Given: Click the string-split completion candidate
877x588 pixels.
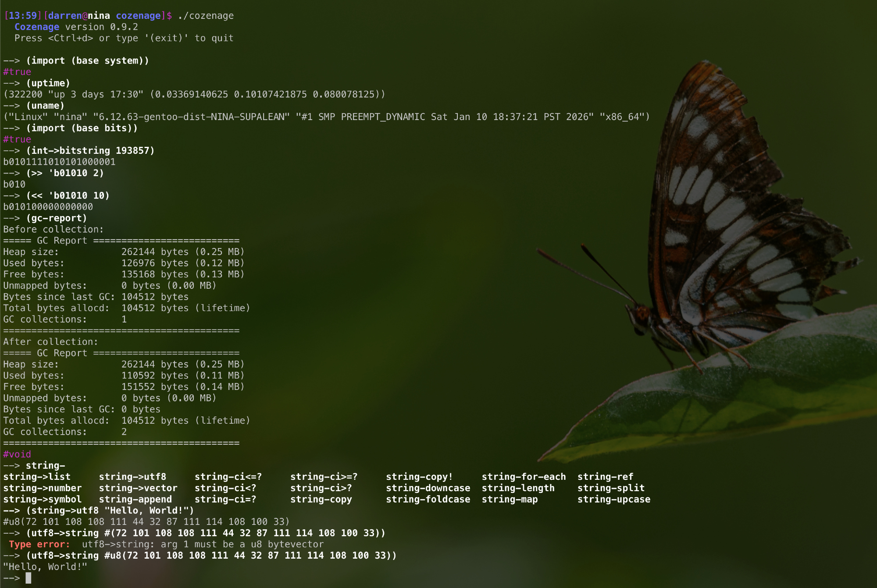Looking at the screenshot, I should (611, 488).
